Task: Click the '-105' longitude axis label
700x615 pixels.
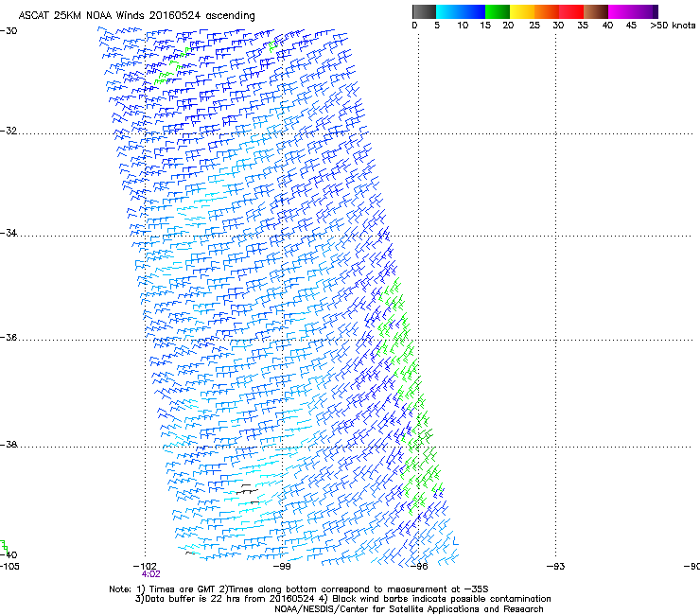Action: click(9, 567)
